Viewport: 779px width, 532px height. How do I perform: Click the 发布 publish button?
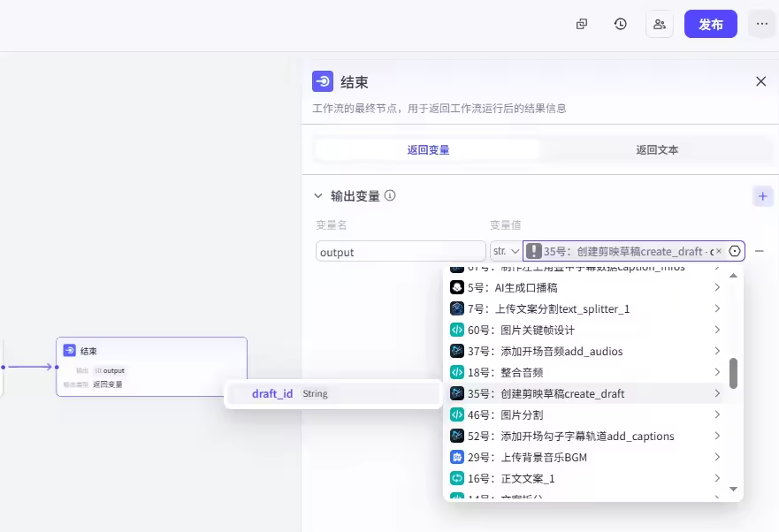pyautogui.click(x=710, y=24)
